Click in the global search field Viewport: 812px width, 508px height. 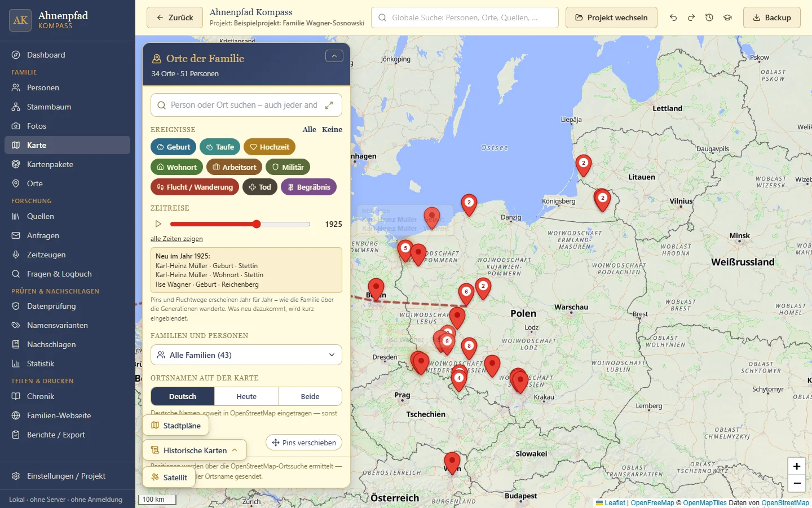click(465, 17)
